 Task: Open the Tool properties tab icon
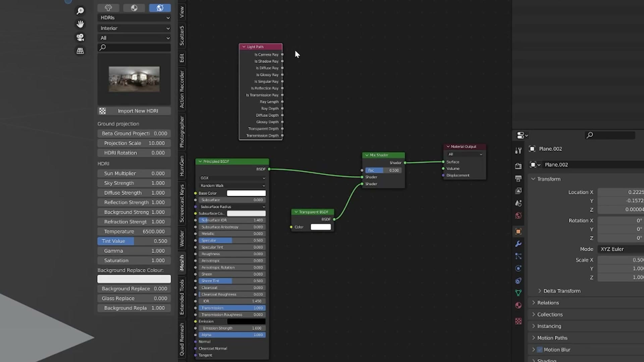pyautogui.click(x=518, y=150)
